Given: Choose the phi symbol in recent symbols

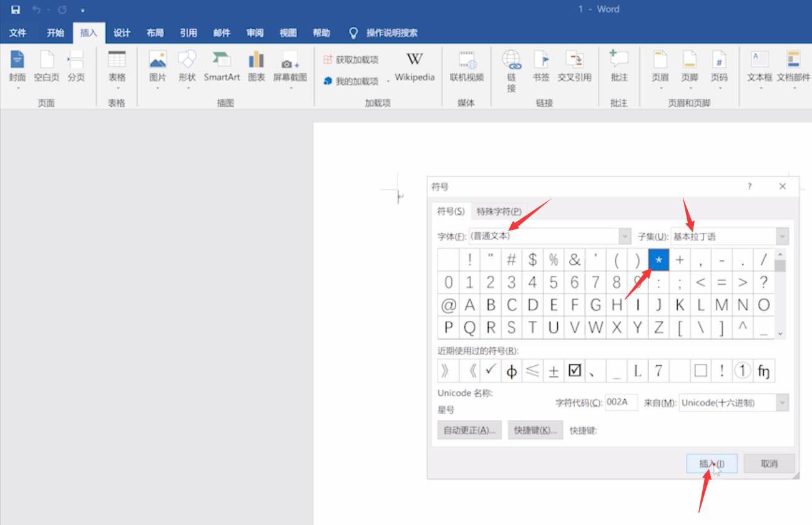Looking at the screenshot, I should (x=511, y=371).
